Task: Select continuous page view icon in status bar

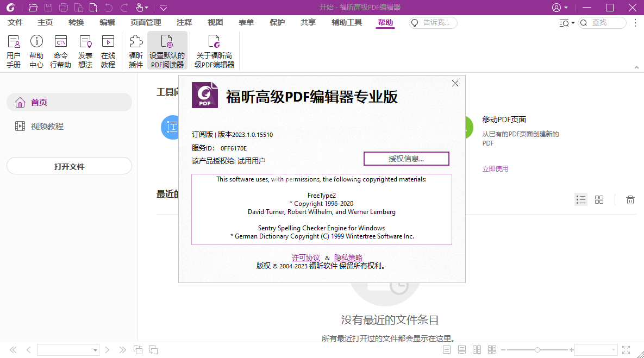Action: pos(462,350)
